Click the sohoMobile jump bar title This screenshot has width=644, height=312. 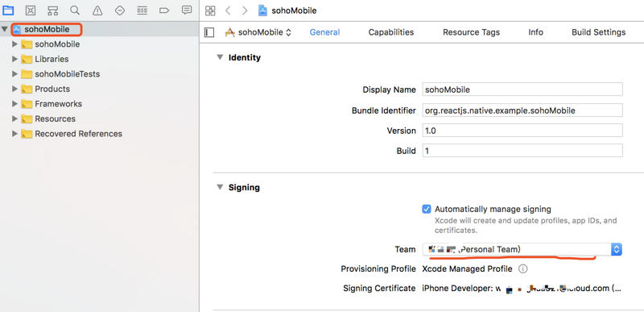coord(294,10)
